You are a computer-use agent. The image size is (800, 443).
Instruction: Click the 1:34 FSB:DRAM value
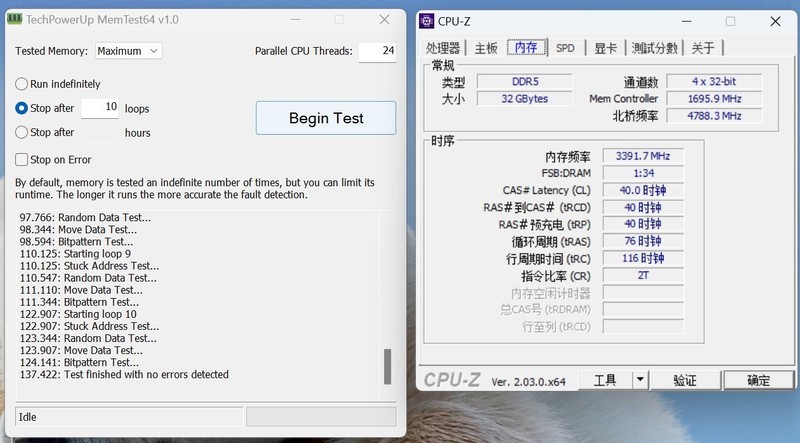(x=643, y=174)
